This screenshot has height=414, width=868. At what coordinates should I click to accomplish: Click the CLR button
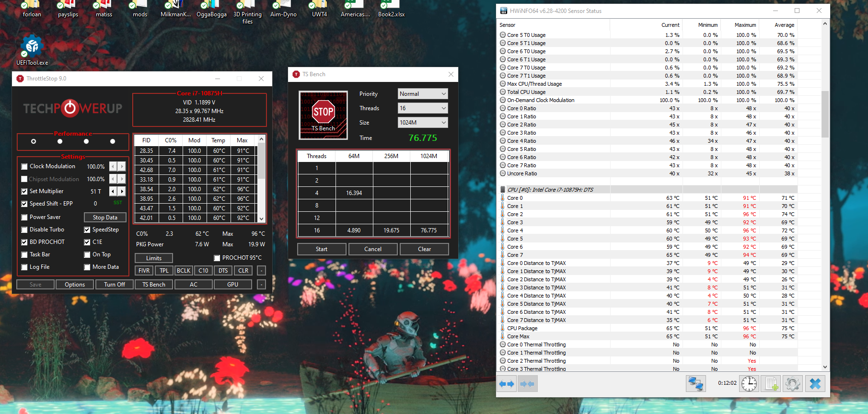click(x=243, y=271)
